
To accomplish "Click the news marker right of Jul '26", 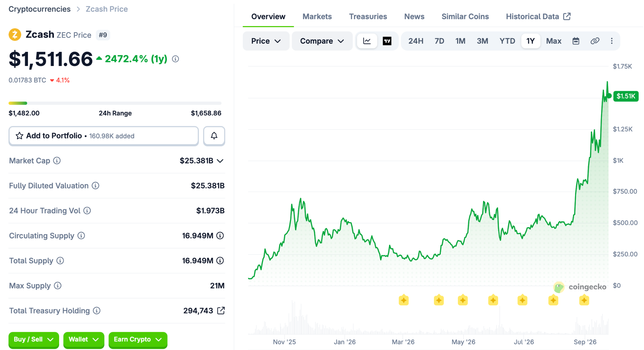I will coord(553,300).
